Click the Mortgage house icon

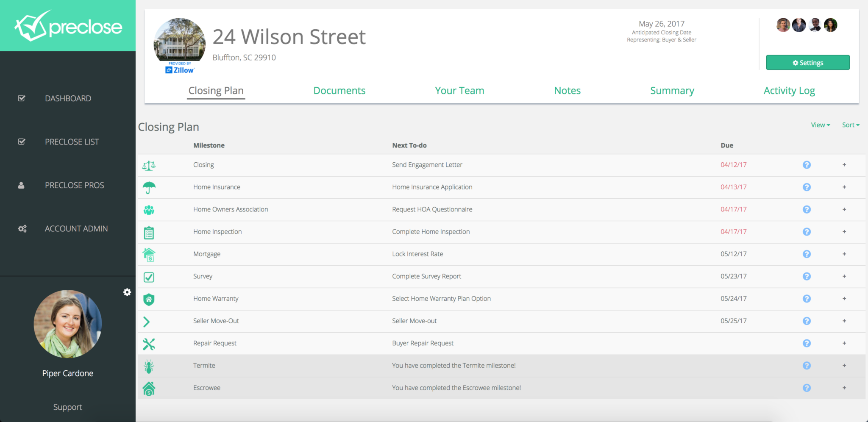click(x=149, y=254)
